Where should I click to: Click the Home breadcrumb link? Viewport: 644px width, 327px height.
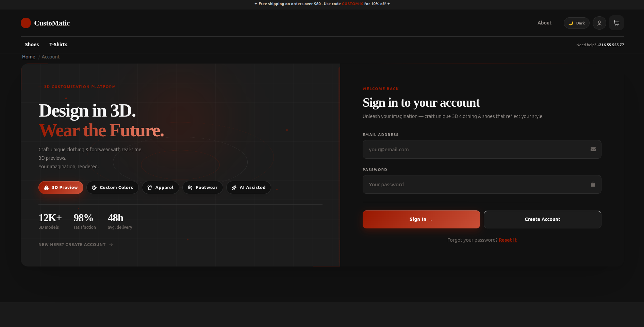(29, 57)
